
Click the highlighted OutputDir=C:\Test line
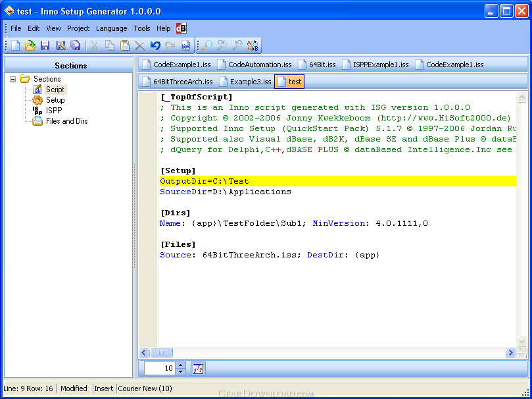coord(337,181)
